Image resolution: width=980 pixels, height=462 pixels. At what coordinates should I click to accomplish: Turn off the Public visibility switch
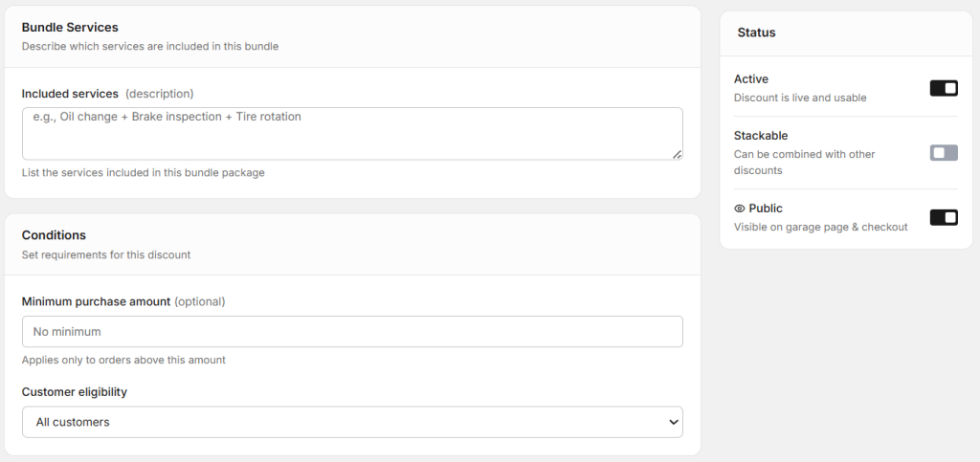pyautogui.click(x=943, y=217)
